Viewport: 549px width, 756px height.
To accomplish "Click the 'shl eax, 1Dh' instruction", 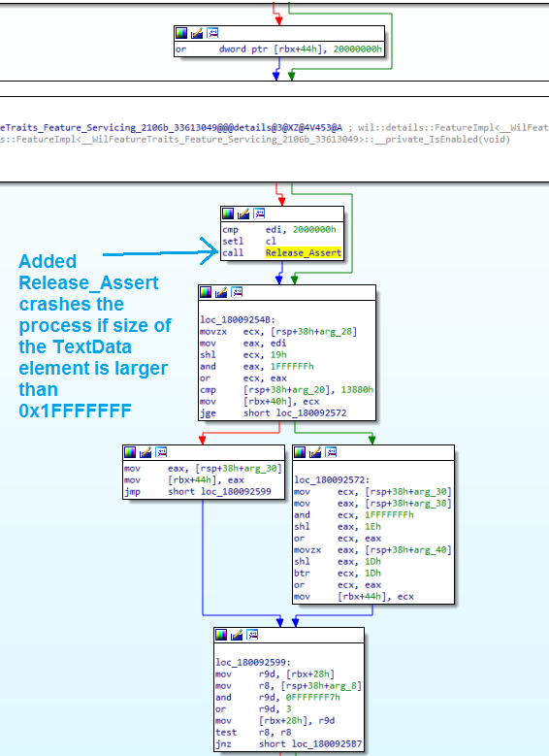I will coord(338,561).
